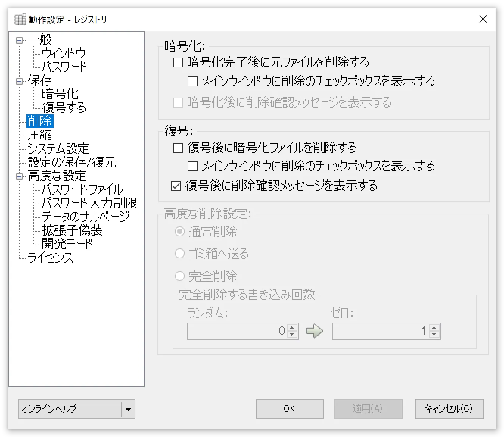This screenshot has width=504, height=437.
Task: Open the オンラインヘルプ dropdown arrow
Action: click(x=129, y=409)
